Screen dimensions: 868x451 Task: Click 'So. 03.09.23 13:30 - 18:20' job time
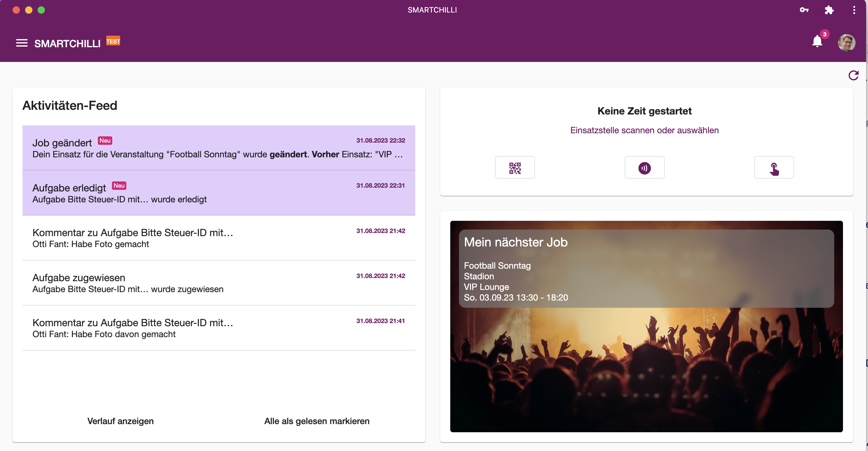pyautogui.click(x=516, y=298)
